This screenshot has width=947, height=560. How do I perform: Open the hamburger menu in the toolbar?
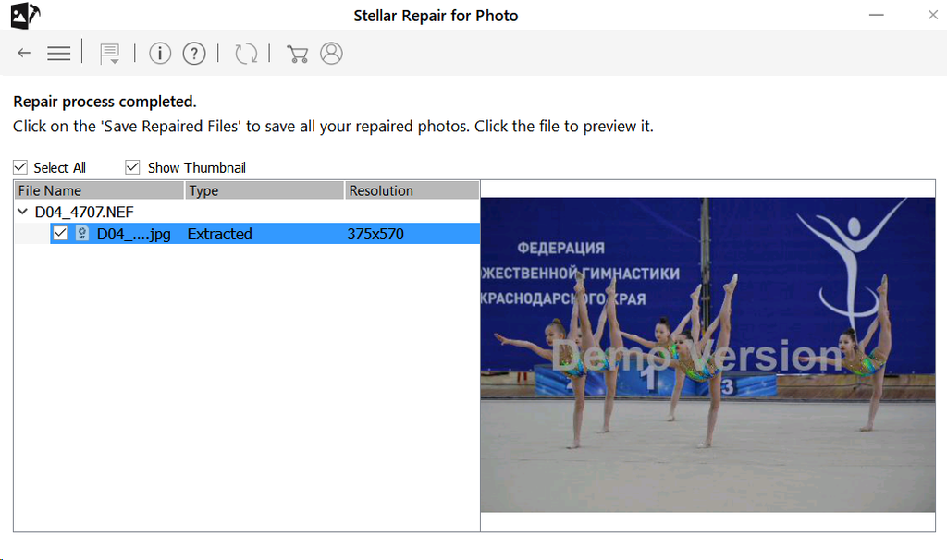click(59, 54)
